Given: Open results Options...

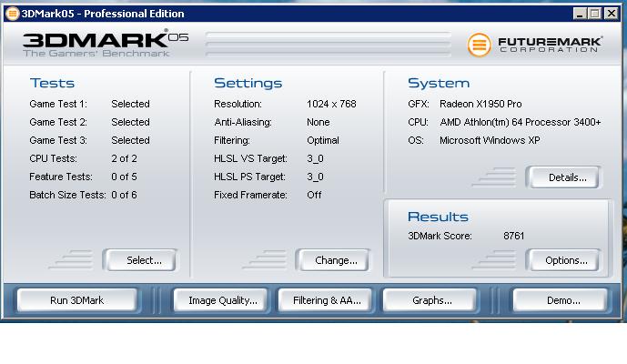Looking at the screenshot, I should (x=563, y=260).
